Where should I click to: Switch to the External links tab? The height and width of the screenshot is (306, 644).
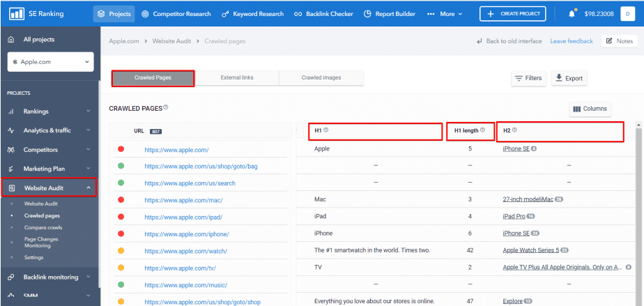pos(237,77)
